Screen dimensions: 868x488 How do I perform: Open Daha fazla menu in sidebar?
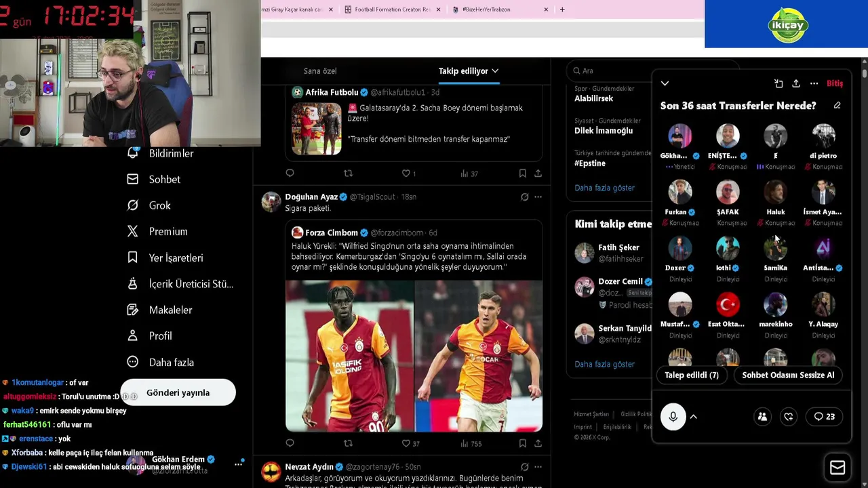(161, 362)
